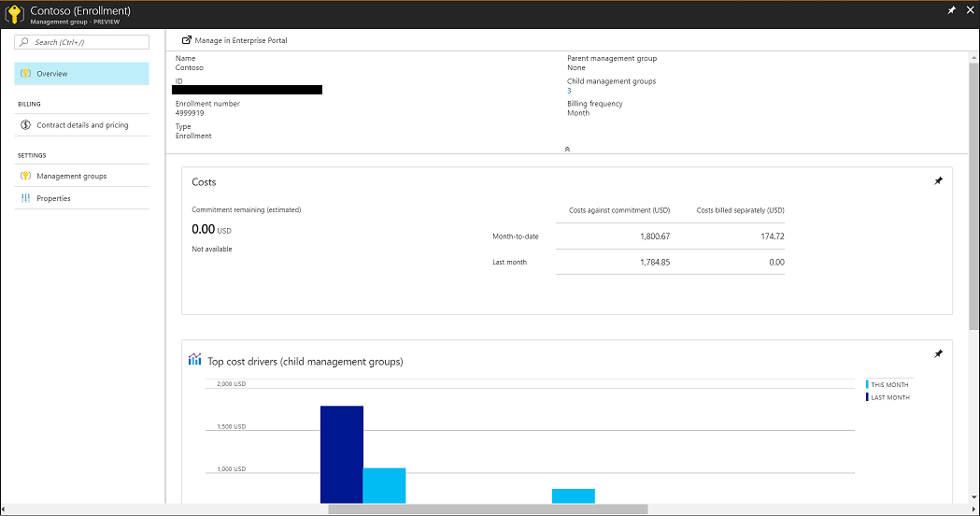The width and height of the screenshot is (980, 516).
Task: Click the Billing frequency value Month
Action: 578,113
